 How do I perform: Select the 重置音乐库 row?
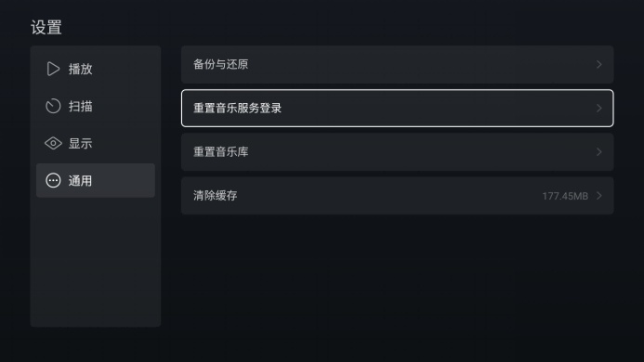(x=397, y=152)
